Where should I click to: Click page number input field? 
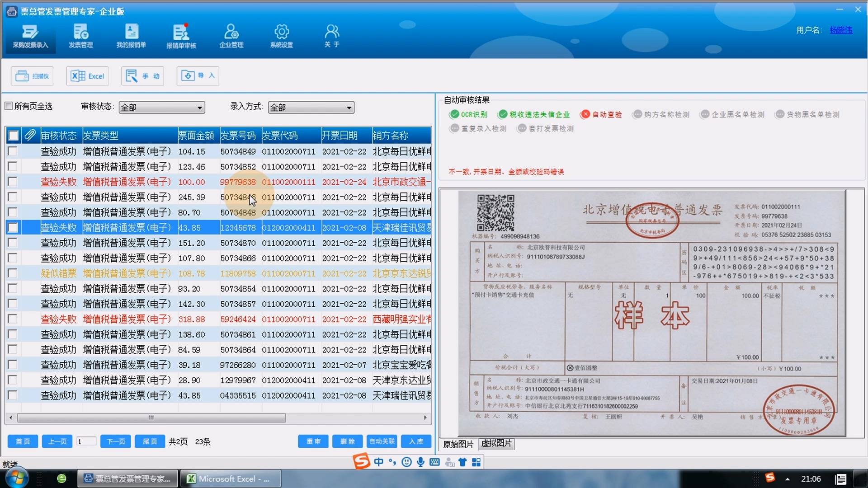point(86,441)
